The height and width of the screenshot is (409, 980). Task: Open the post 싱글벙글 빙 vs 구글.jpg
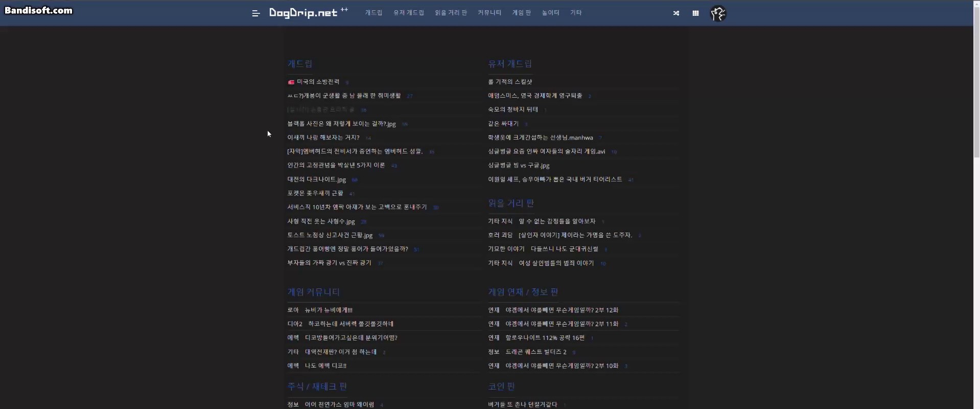pyautogui.click(x=519, y=166)
